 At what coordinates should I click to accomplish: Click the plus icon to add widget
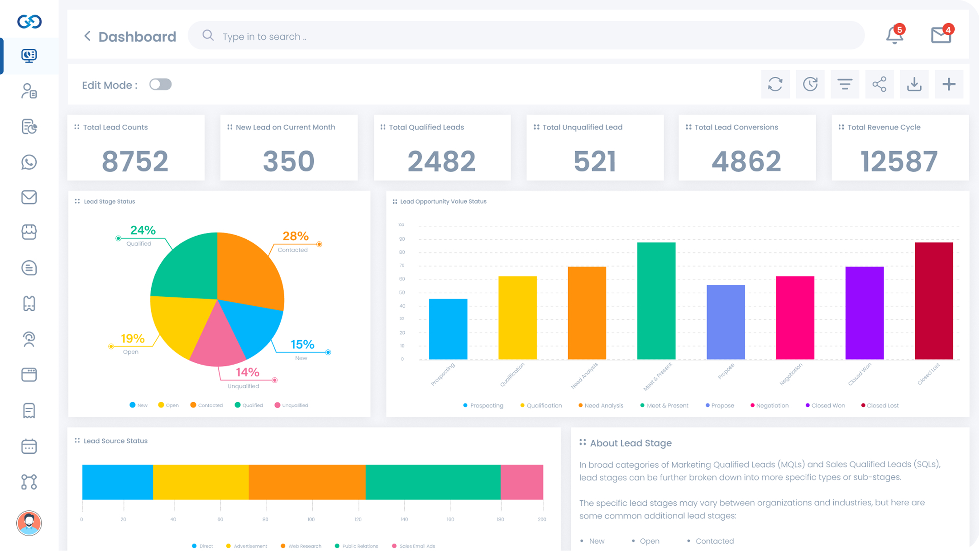[x=949, y=84]
